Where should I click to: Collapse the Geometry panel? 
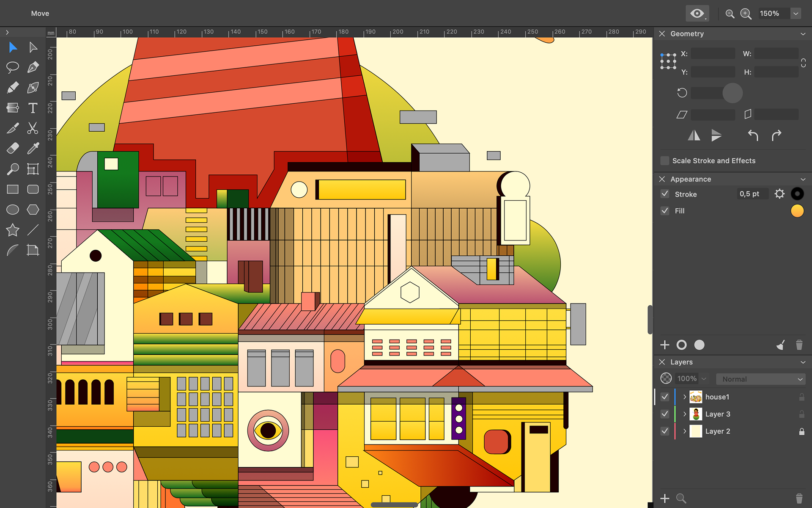803,34
